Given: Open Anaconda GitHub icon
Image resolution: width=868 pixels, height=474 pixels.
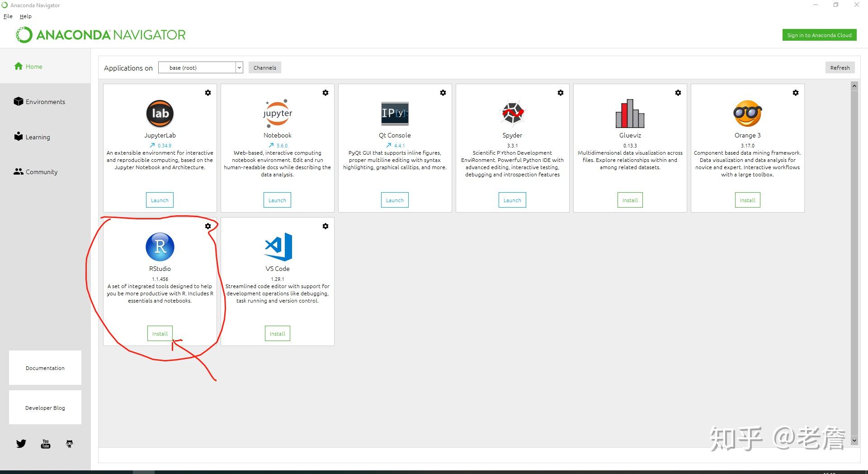Looking at the screenshot, I should [70, 444].
